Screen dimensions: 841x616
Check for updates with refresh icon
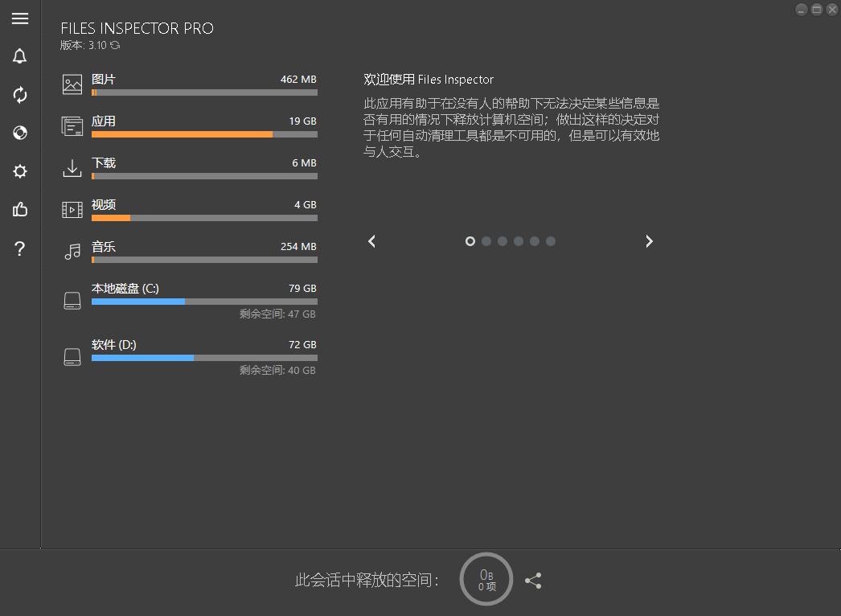(x=19, y=95)
